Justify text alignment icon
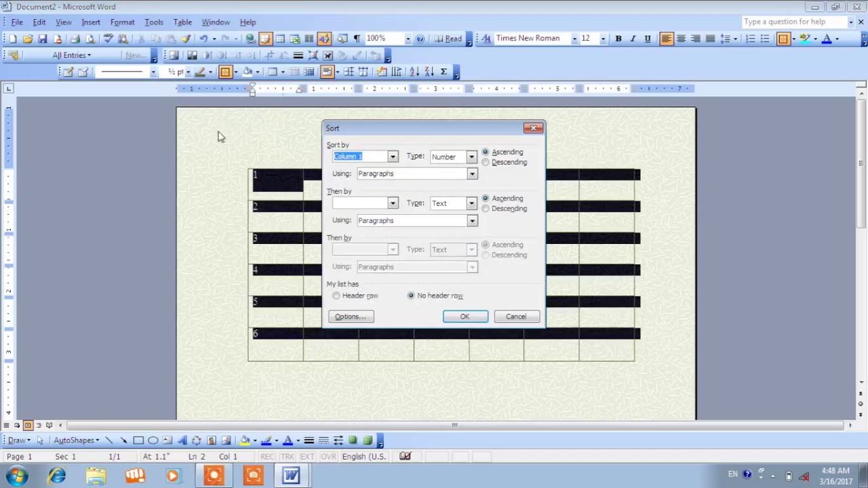The width and height of the screenshot is (868, 488). click(710, 39)
